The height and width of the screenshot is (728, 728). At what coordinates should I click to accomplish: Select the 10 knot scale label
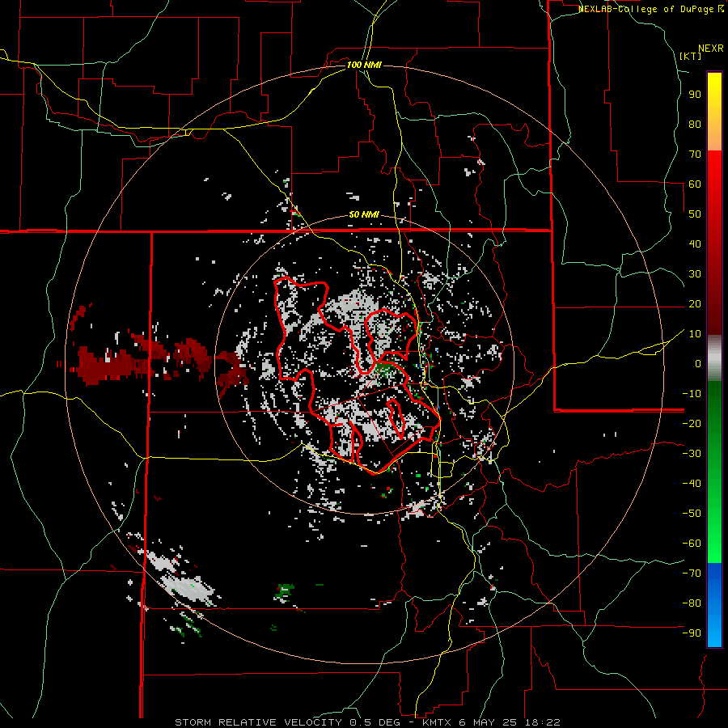point(695,334)
